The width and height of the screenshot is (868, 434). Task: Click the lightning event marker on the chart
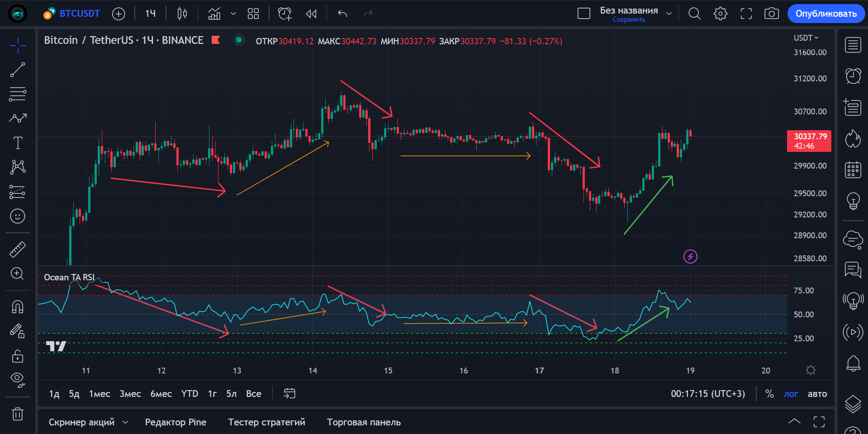(690, 257)
